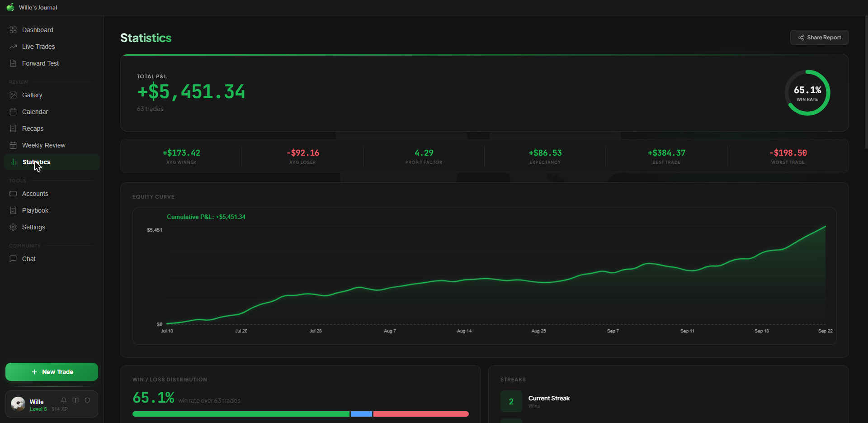The height and width of the screenshot is (423, 868).
Task: Click the Statistics page heading
Action: click(x=146, y=38)
